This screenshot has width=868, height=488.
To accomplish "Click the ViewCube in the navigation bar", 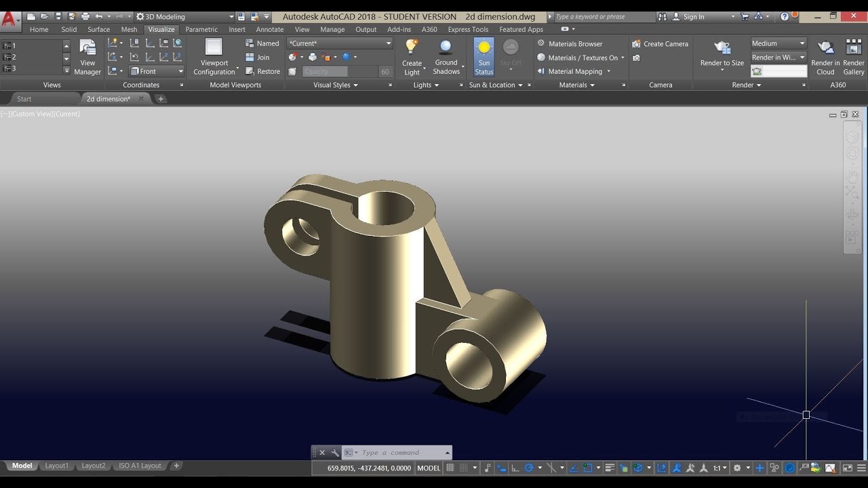I will (852, 136).
